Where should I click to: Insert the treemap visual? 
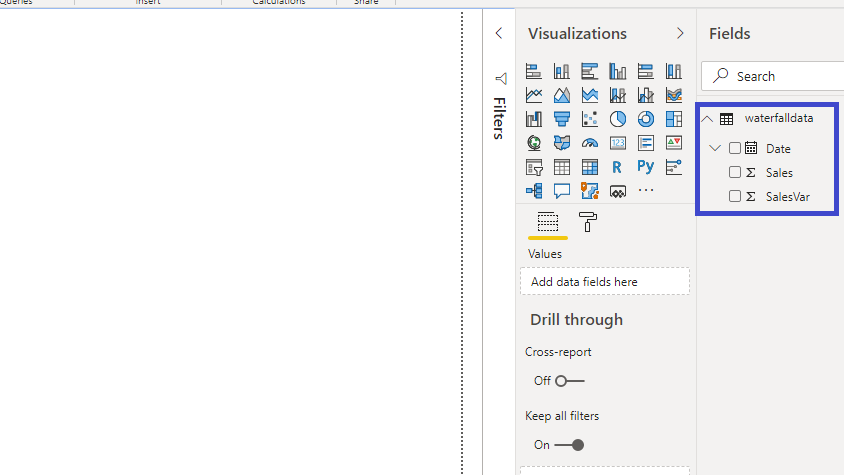pos(674,119)
